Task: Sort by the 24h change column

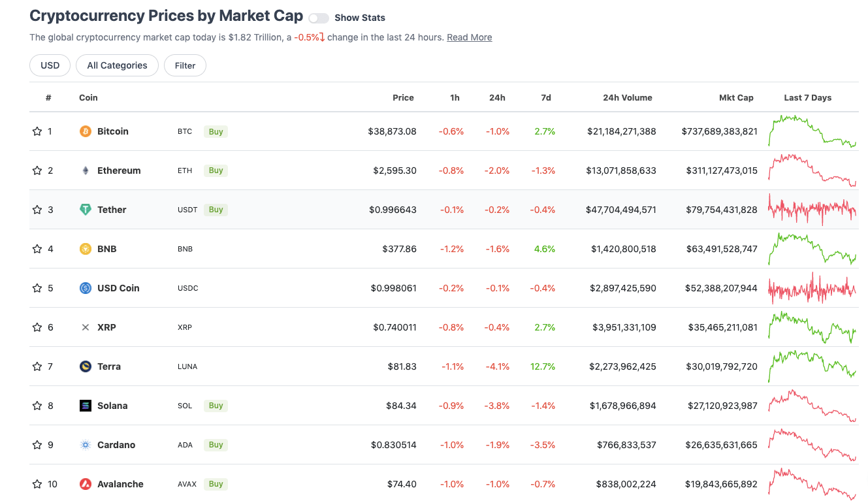Action: tap(497, 97)
